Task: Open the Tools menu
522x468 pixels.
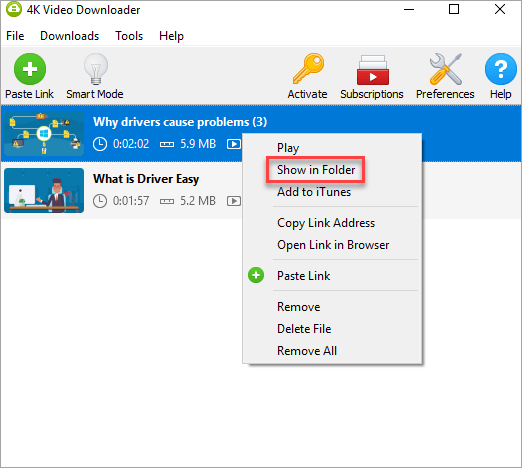Action: 129,36
